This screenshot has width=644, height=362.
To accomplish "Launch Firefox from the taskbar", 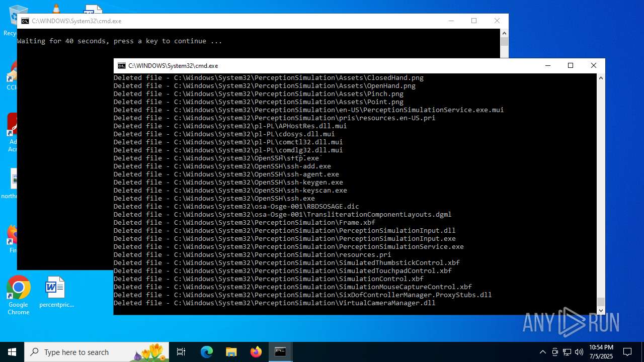I will pos(256,352).
